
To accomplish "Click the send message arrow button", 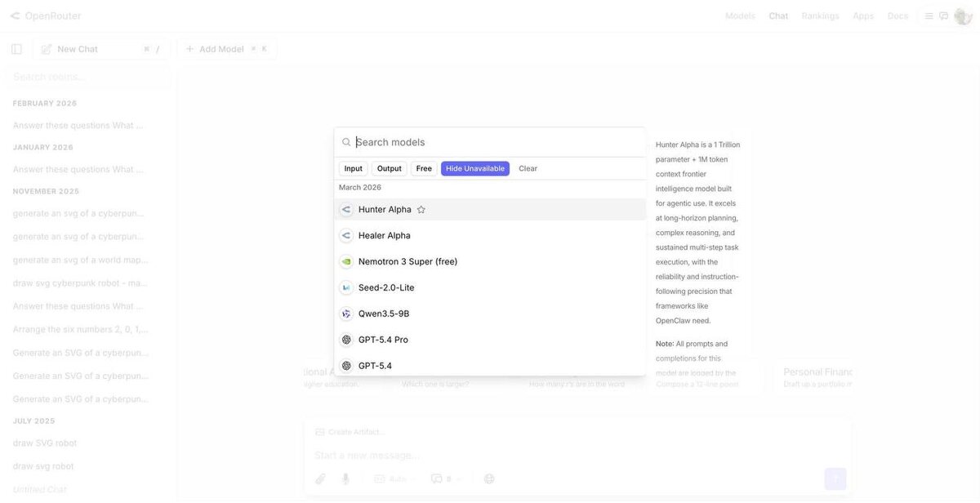I will 835,479.
